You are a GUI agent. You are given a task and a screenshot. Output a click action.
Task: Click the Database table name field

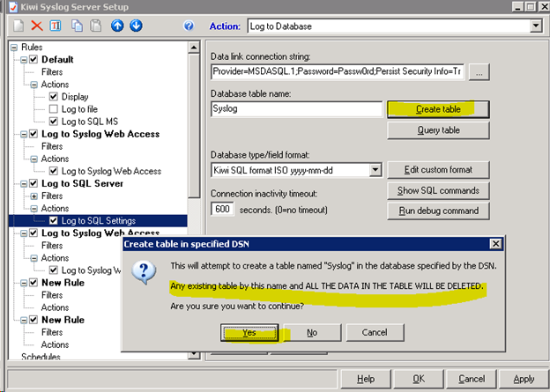coord(294,109)
